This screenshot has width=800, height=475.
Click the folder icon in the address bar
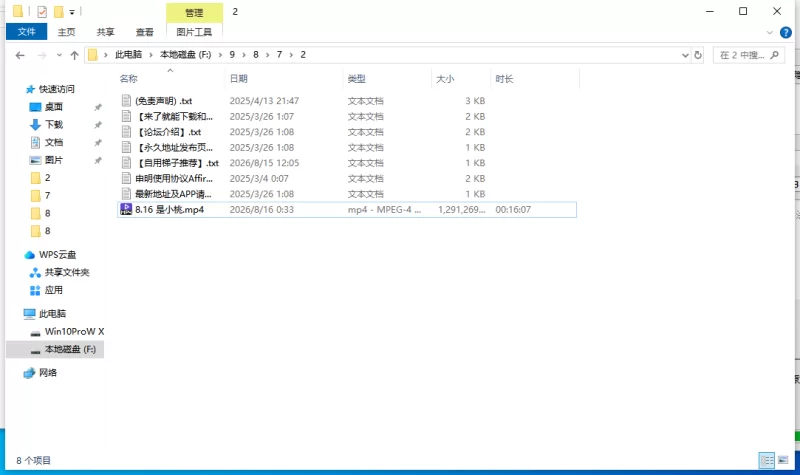point(92,55)
